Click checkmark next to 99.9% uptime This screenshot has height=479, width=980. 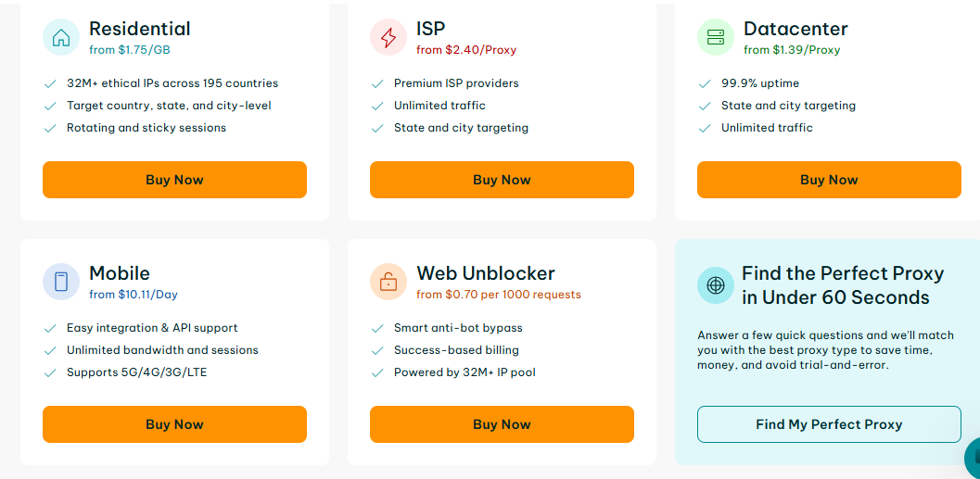(x=704, y=83)
